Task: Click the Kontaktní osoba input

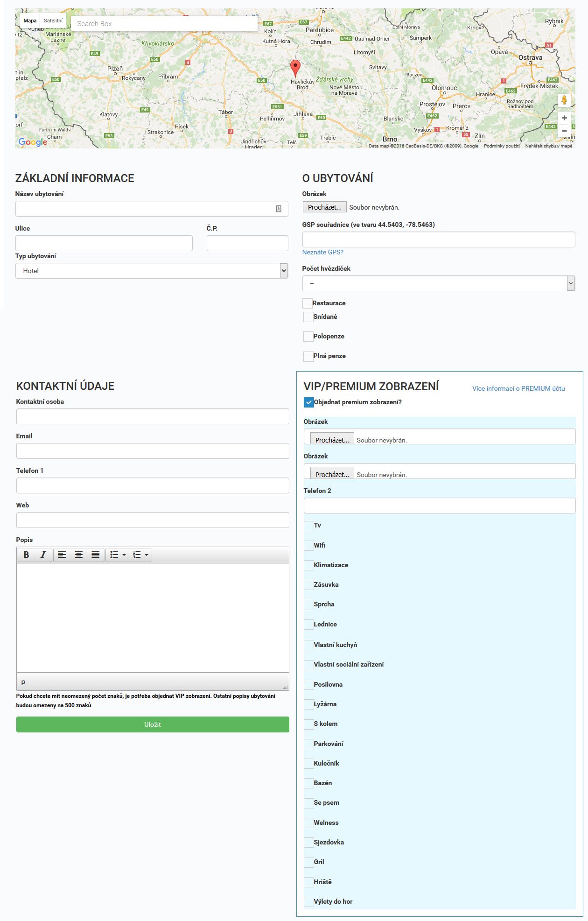Action: 153,416
